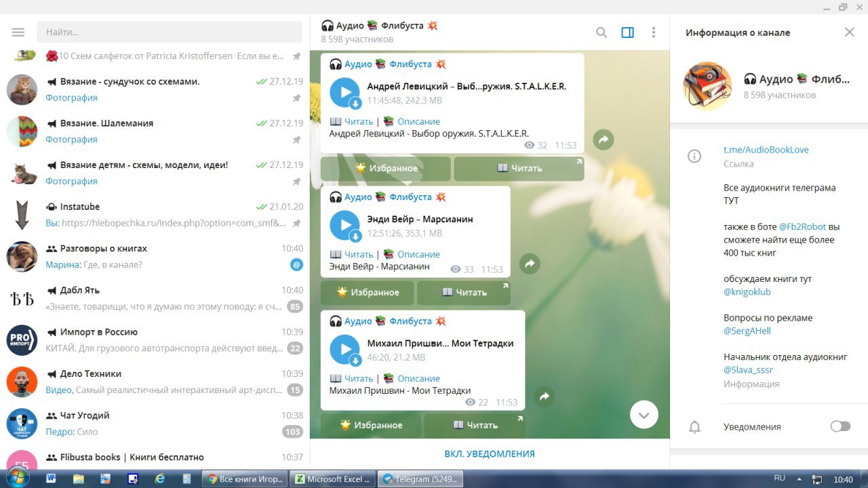Screen dimensions: 868x488
Task: Open Internet Explorer from the taskbar
Action: tap(160, 479)
